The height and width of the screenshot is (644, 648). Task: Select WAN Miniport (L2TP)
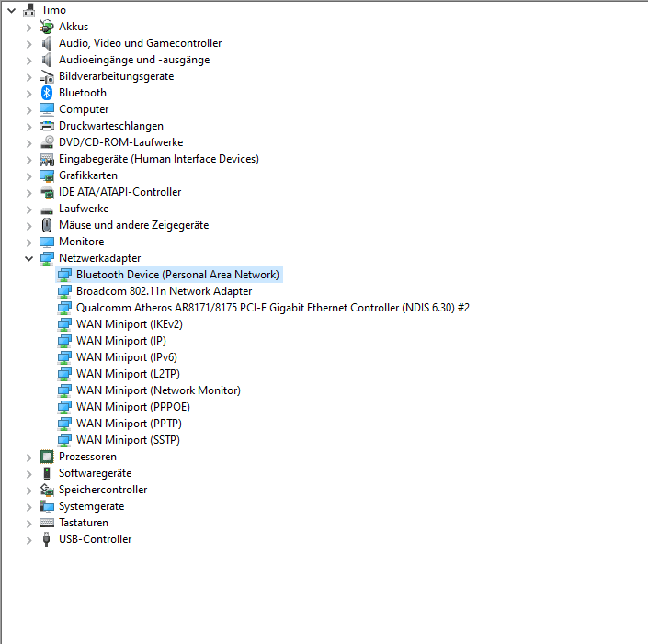click(128, 374)
